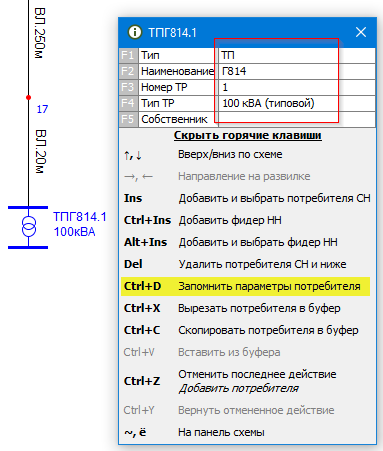Choose Отменить последнее действие entry
383x451 pixels.
(257, 374)
